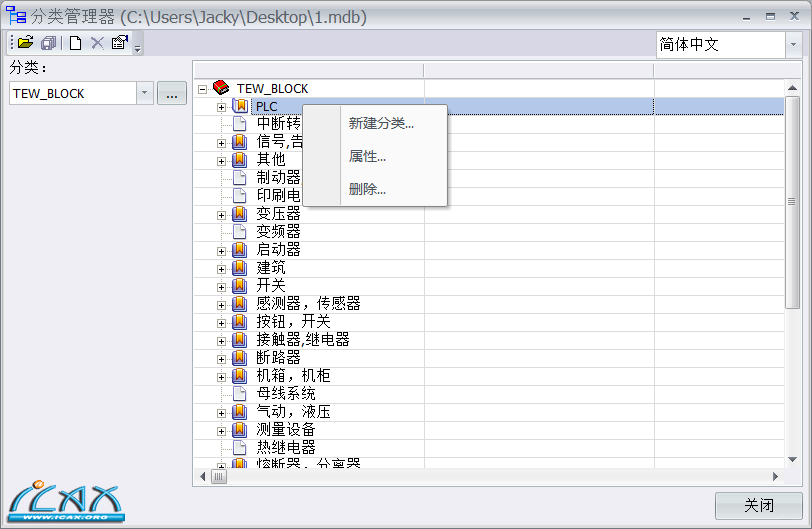Open toolbar overflow options arrow
812x529 pixels.
[138, 49]
